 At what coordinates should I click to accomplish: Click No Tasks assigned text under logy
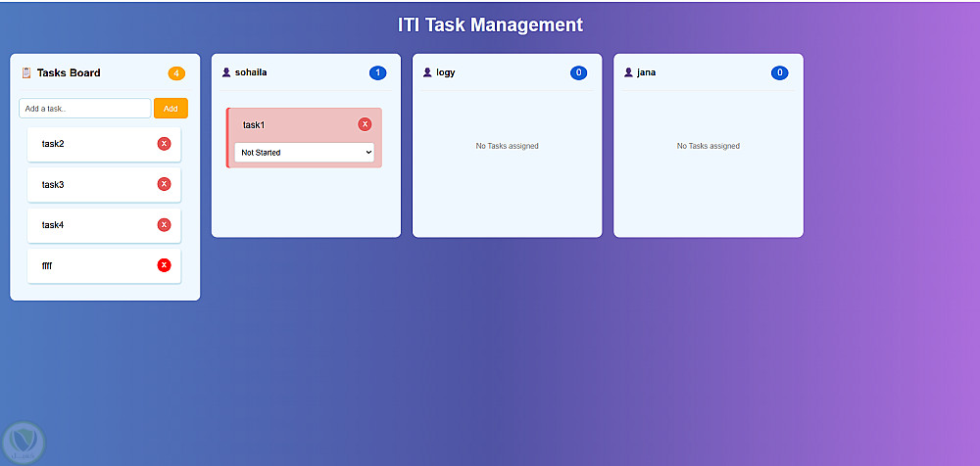tap(507, 146)
